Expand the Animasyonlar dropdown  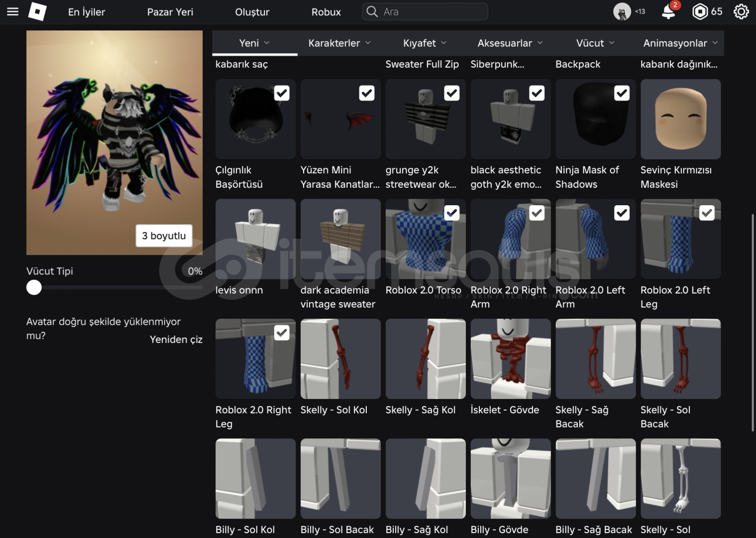tap(681, 43)
